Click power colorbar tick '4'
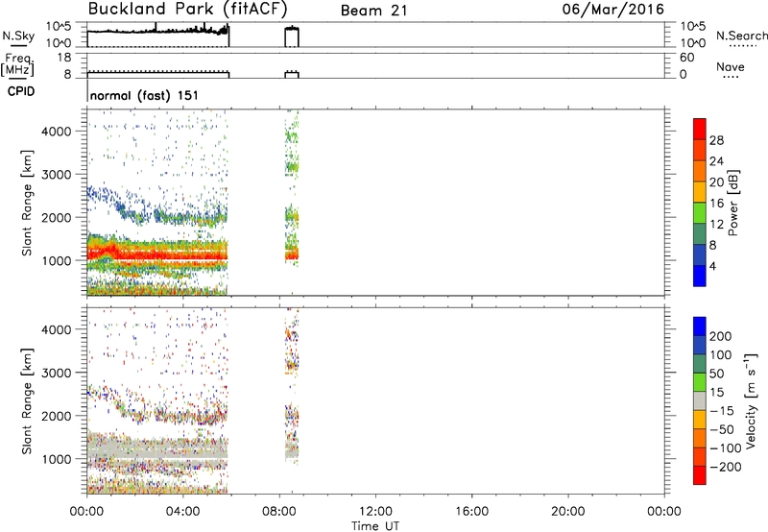This screenshot has width=768, height=532. [712, 266]
